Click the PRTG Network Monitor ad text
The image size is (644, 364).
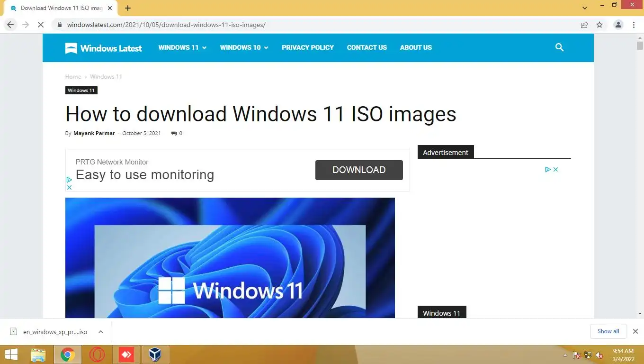[x=112, y=162]
